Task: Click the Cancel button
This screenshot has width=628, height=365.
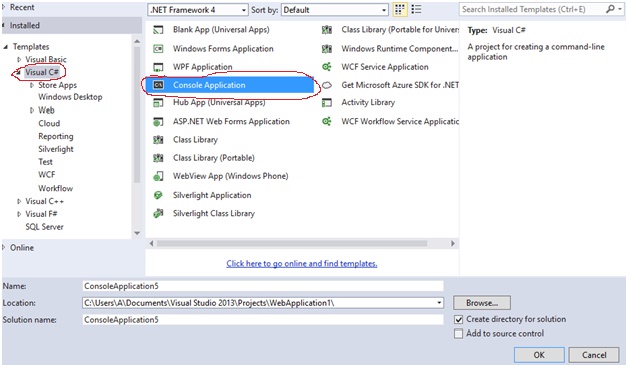Action: (x=594, y=355)
